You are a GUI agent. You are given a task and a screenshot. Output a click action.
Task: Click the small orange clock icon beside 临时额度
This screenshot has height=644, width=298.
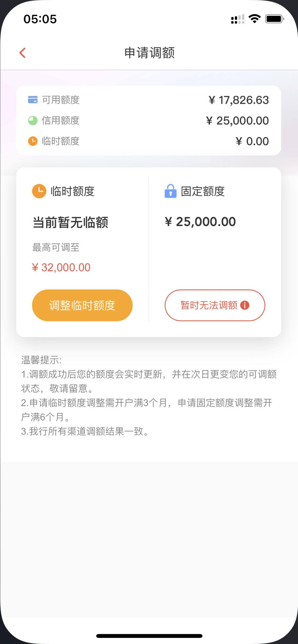click(x=33, y=141)
